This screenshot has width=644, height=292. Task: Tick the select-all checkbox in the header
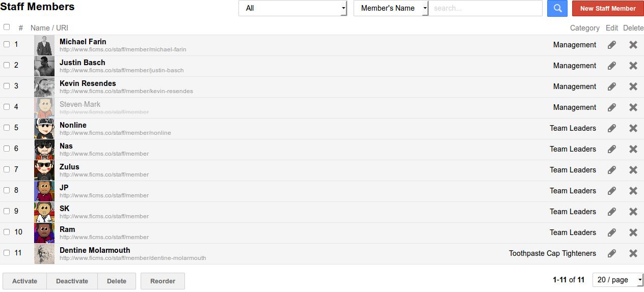coord(7,27)
